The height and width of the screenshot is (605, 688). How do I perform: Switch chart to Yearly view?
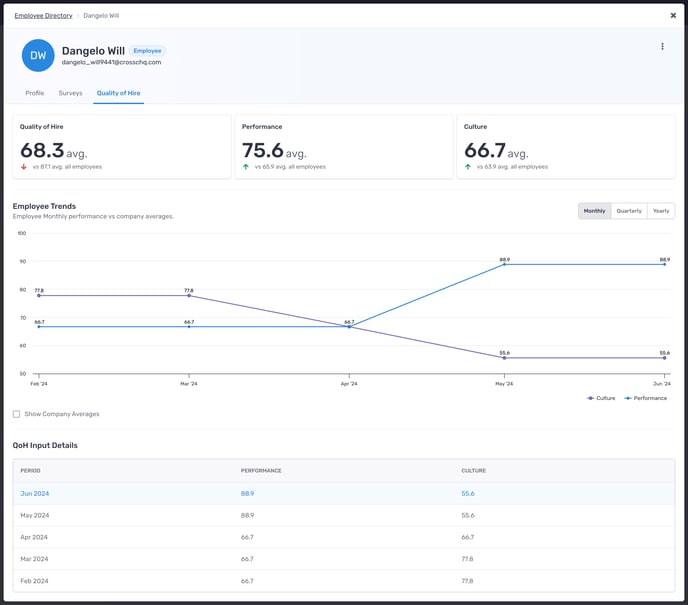(661, 211)
